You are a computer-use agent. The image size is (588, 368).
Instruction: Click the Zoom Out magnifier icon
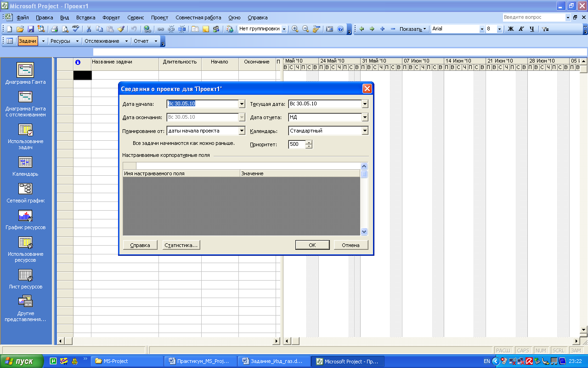coord(305,29)
